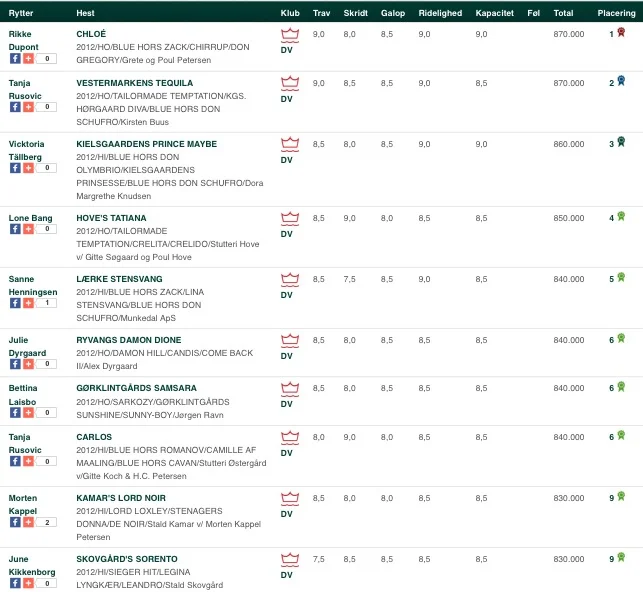Open rider Bettina Laisbo's profile

pos(23,395)
